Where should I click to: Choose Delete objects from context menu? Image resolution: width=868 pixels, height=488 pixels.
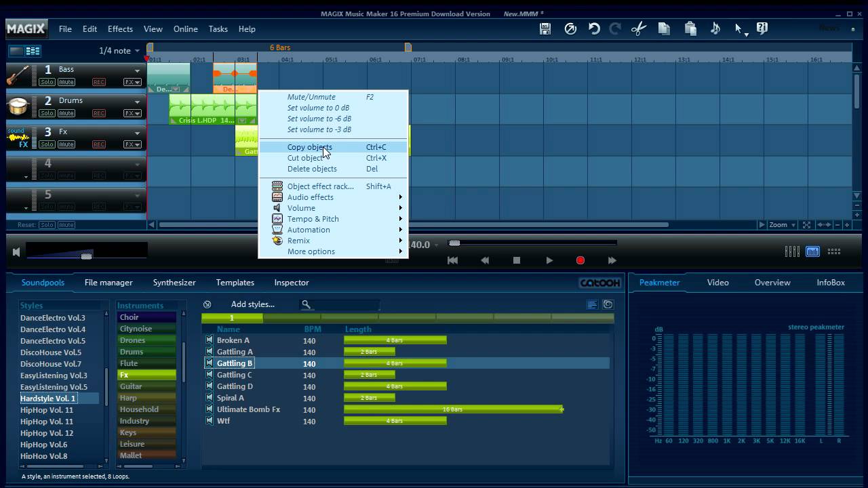coord(333,169)
